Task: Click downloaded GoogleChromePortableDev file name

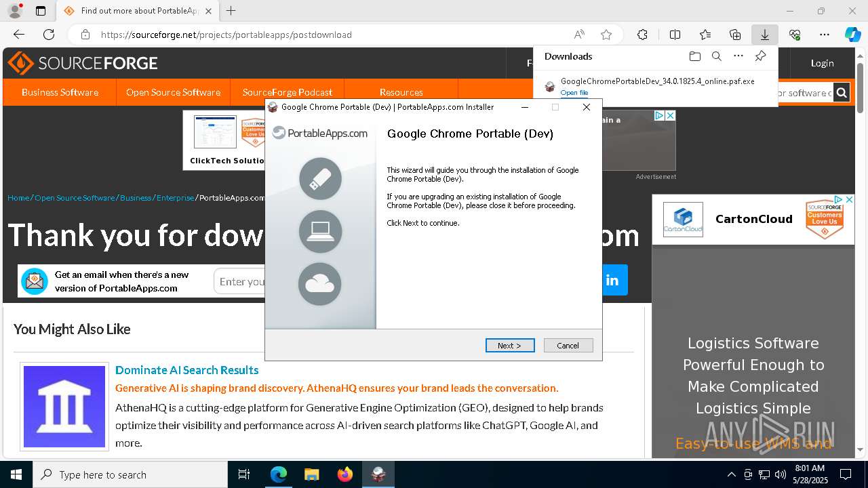Action: coord(657,81)
